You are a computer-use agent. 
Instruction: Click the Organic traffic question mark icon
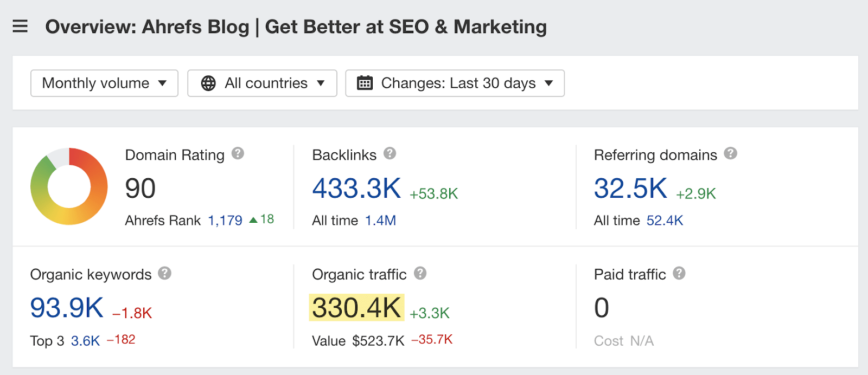click(x=419, y=273)
